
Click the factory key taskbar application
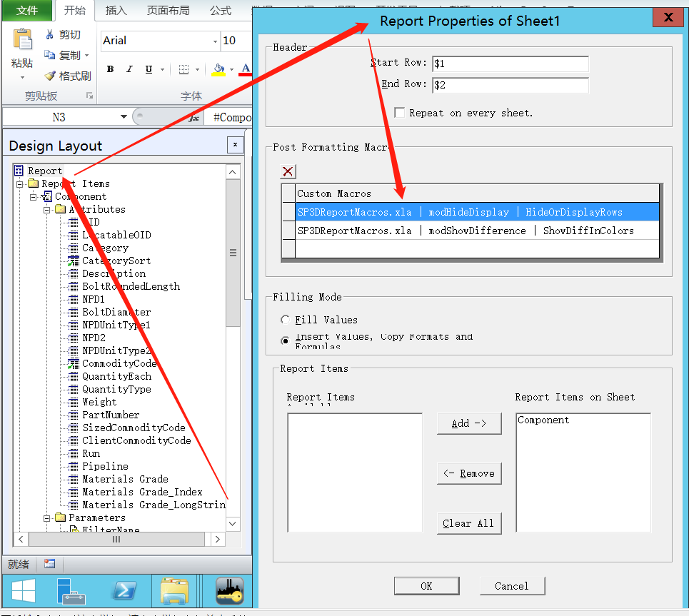click(x=230, y=591)
